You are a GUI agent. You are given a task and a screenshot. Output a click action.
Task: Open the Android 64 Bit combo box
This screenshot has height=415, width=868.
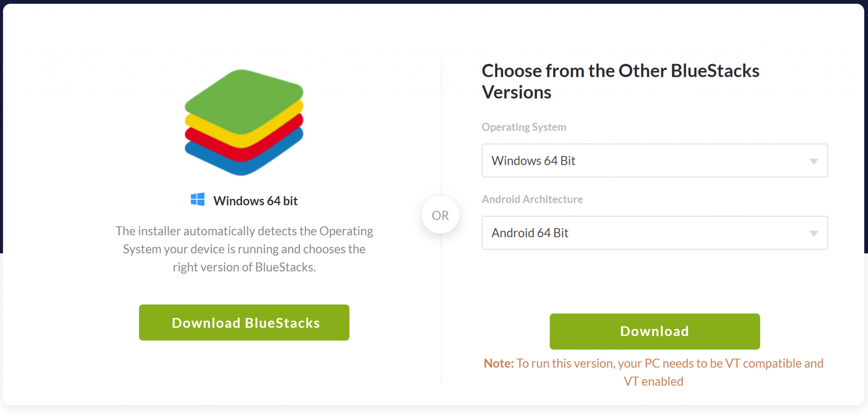654,233
